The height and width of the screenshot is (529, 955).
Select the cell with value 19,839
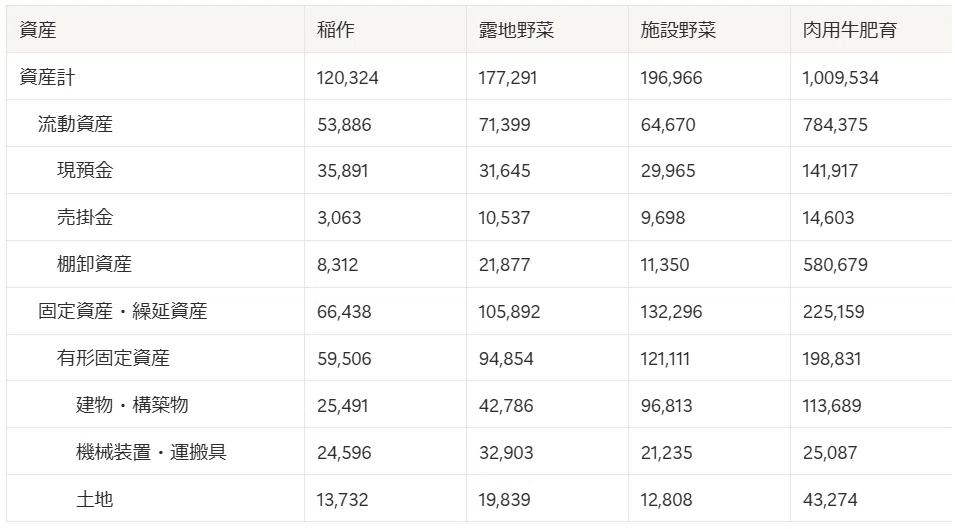tap(504, 500)
